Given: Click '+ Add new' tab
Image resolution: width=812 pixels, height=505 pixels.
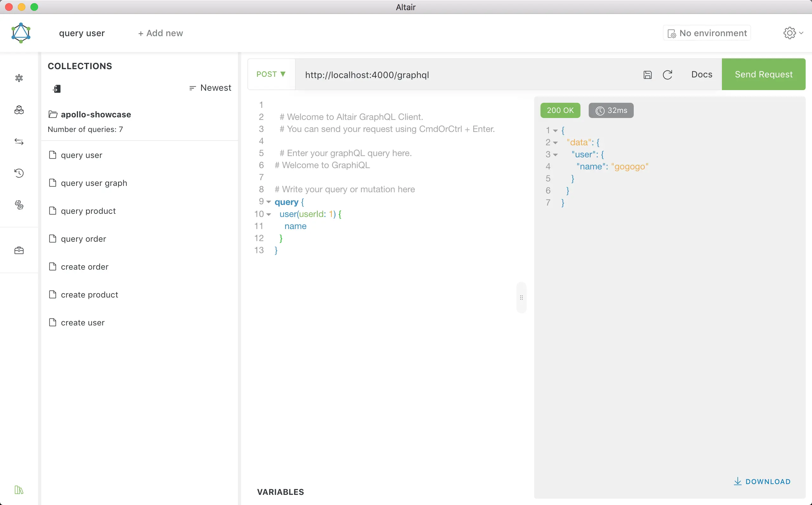Looking at the screenshot, I should 160,33.
